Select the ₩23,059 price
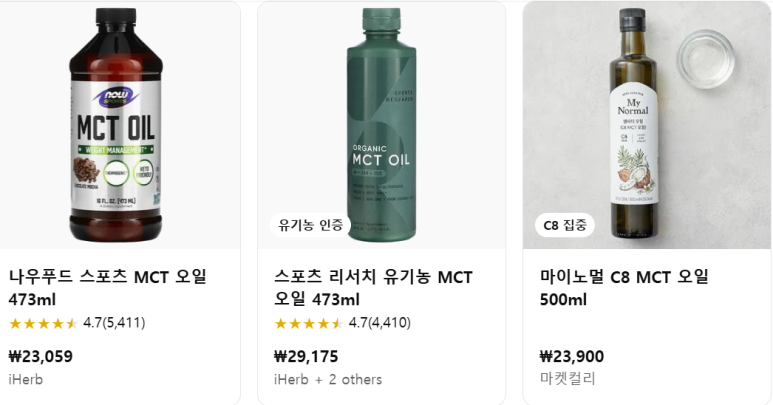The width and height of the screenshot is (773, 405). (x=41, y=356)
